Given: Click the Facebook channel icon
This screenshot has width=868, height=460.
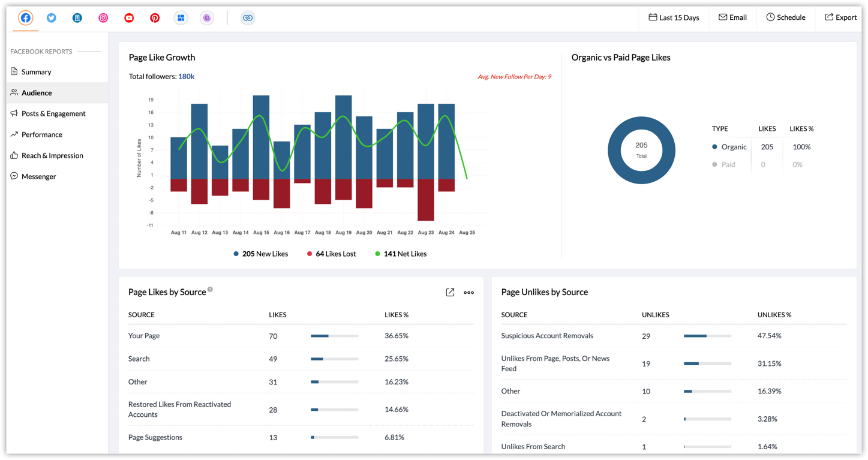Looking at the screenshot, I should point(25,18).
